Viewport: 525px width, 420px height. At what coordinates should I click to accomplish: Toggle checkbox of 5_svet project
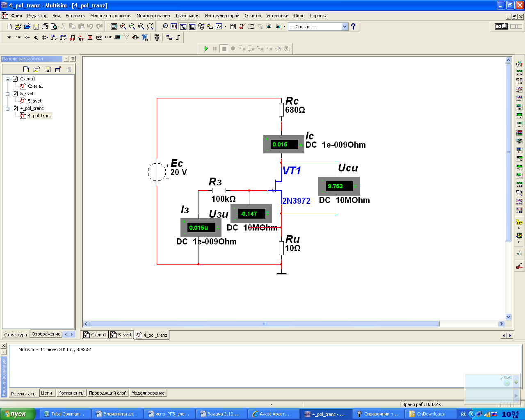15,94
